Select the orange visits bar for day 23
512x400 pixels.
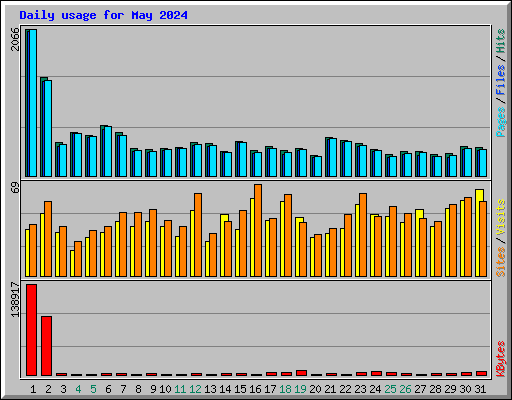coord(363,235)
